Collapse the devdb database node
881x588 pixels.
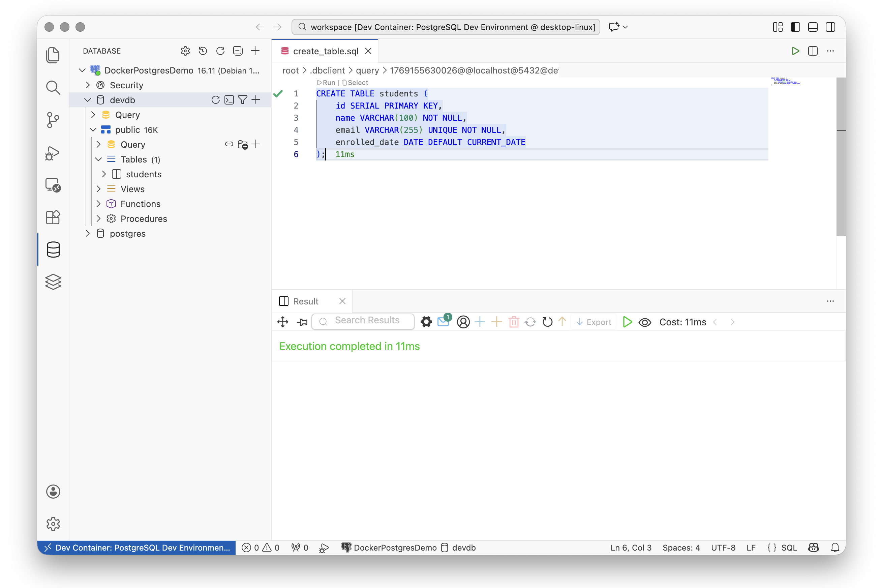(x=88, y=100)
